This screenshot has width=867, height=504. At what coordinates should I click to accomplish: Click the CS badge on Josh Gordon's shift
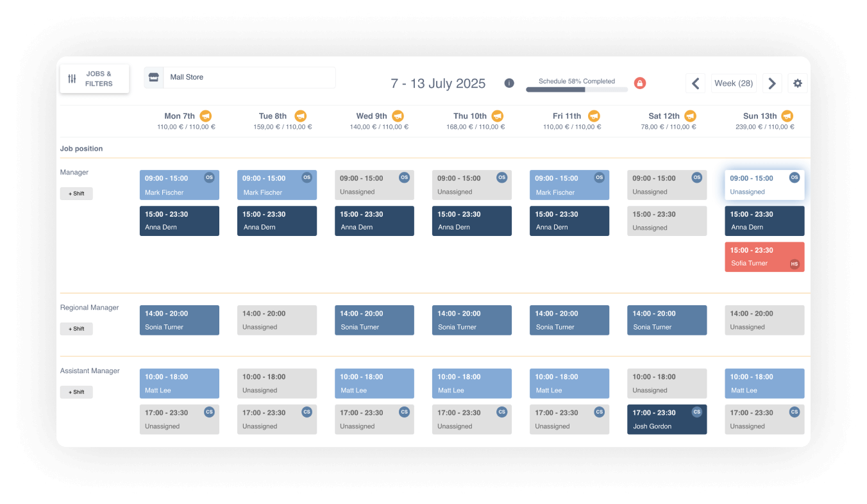(697, 412)
